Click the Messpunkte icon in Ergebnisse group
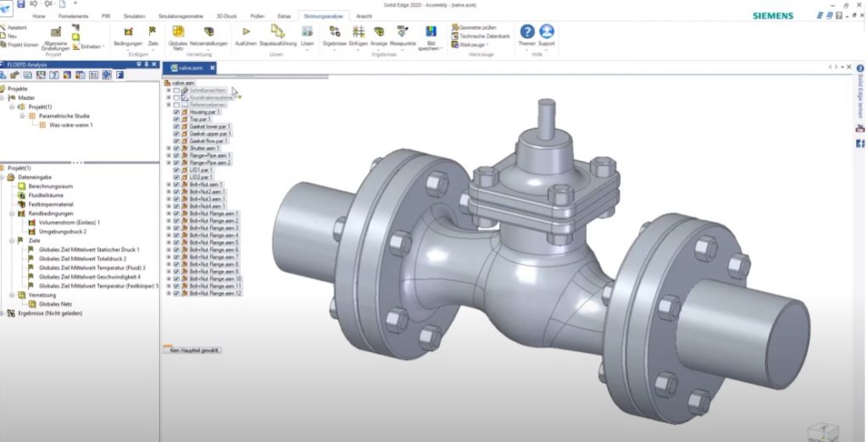 pos(402,31)
